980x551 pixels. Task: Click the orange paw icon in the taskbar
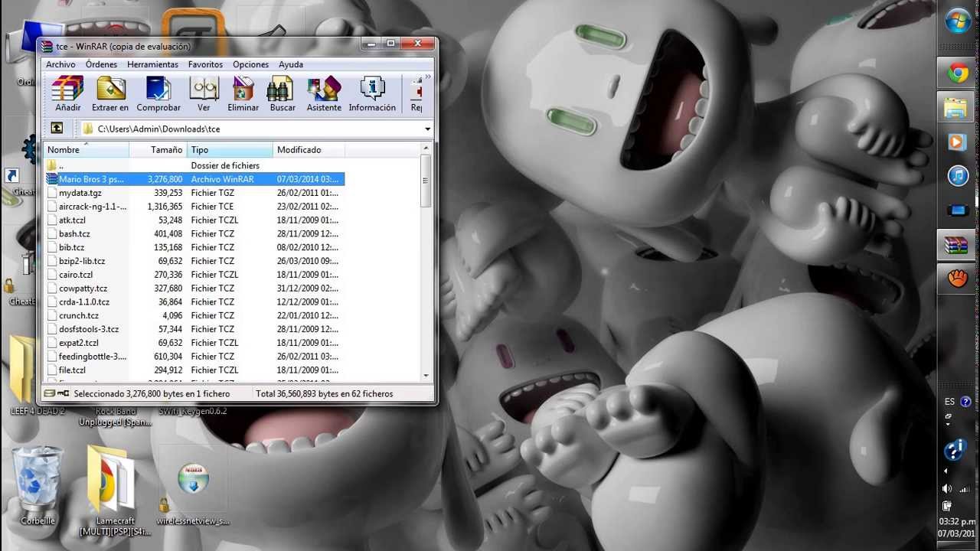(x=957, y=279)
